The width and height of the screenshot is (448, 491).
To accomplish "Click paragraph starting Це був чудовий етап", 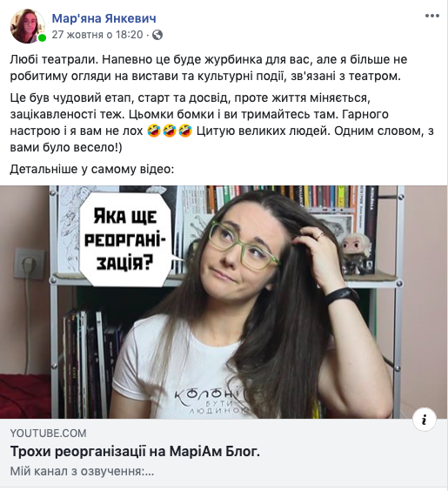I will [222, 123].
